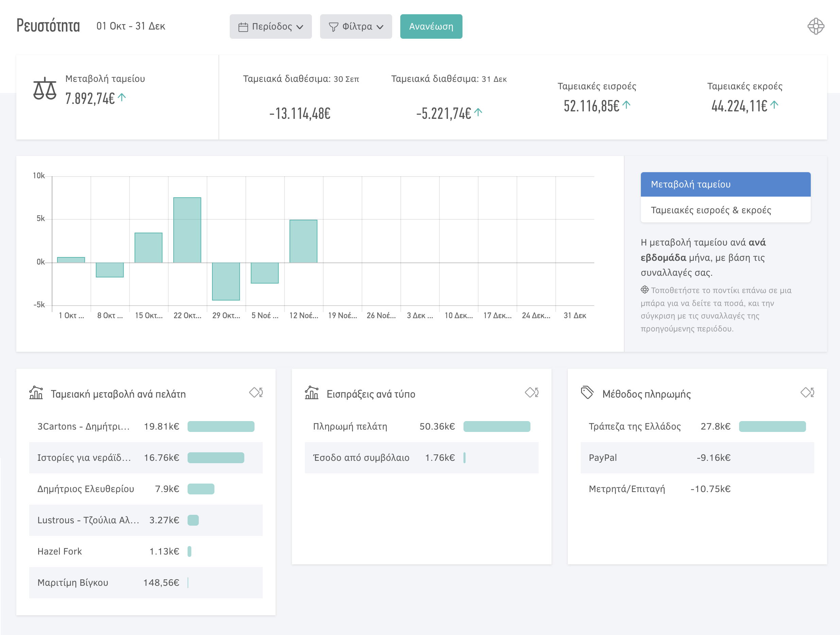Click the negative 8 Οκτ bar in chart
The height and width of the screenshot is (635, 840).
[110, 270]
